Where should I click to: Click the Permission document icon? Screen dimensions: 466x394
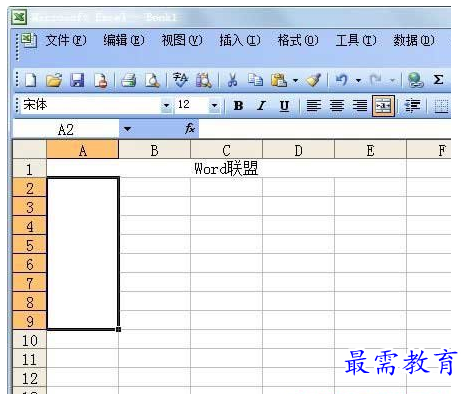[101, 80]
